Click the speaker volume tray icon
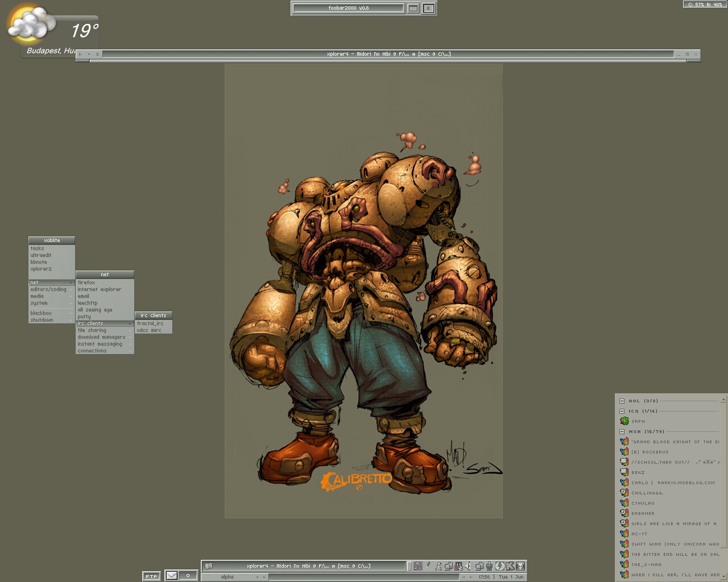 [x=468, y=566]
